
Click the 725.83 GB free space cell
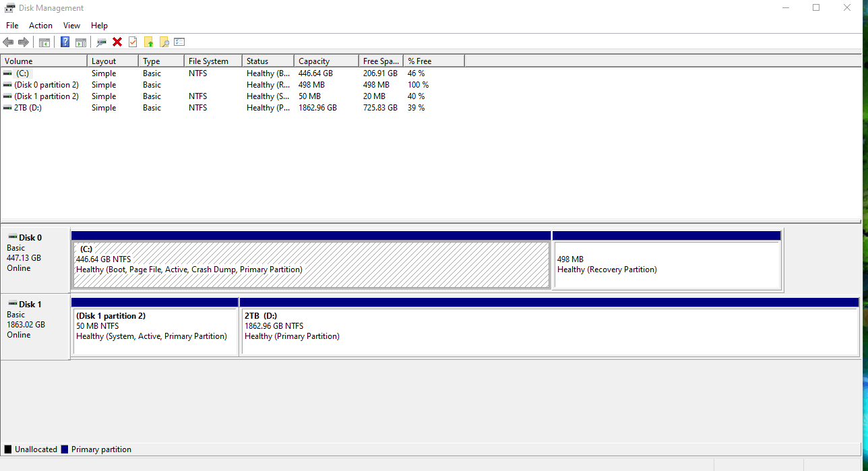click(x=380, y=108)
